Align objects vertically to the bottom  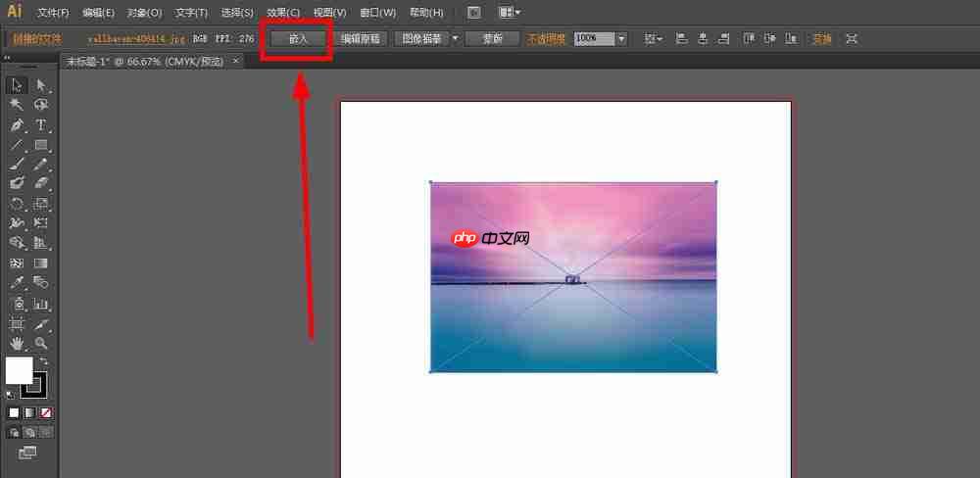click(x=791, y=39)
